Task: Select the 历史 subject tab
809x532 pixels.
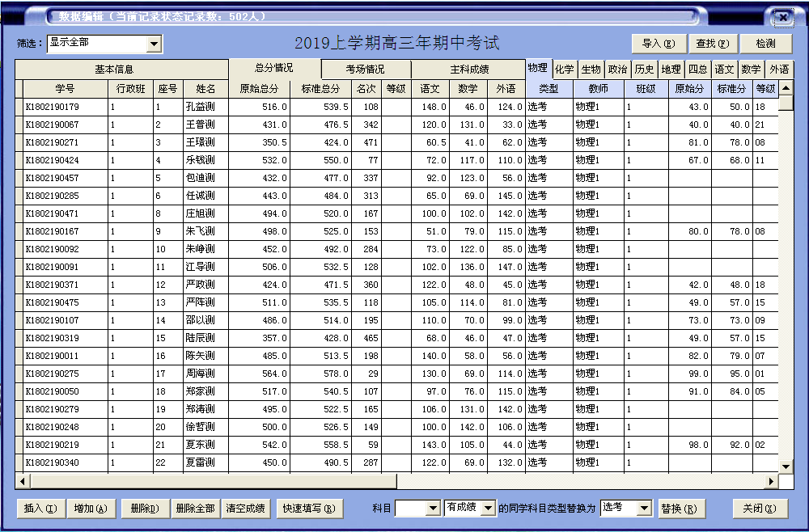Action: tap(645, 70)
